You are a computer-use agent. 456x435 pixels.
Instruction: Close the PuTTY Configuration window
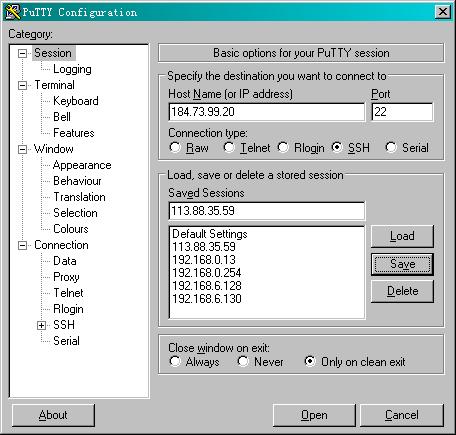(x=443, y=12)
